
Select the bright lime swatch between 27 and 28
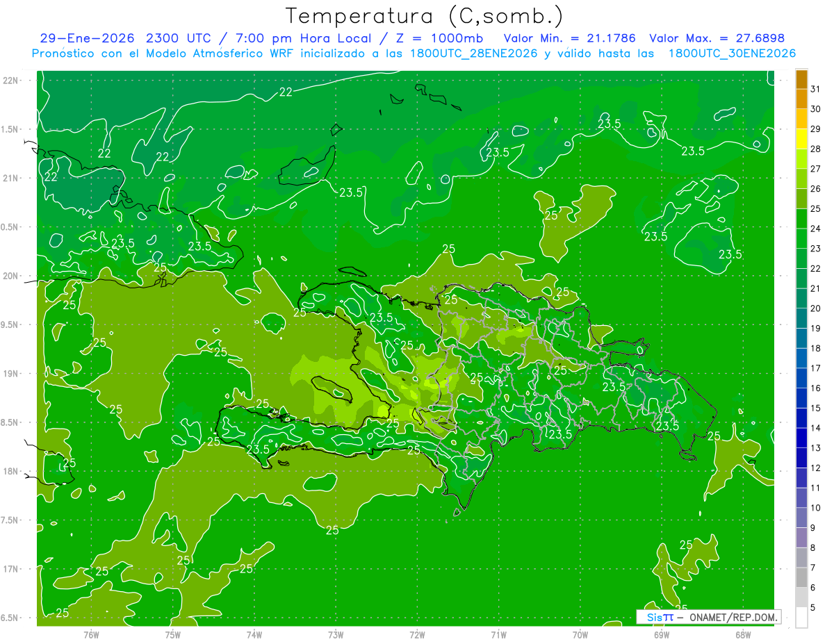point(801,159)
